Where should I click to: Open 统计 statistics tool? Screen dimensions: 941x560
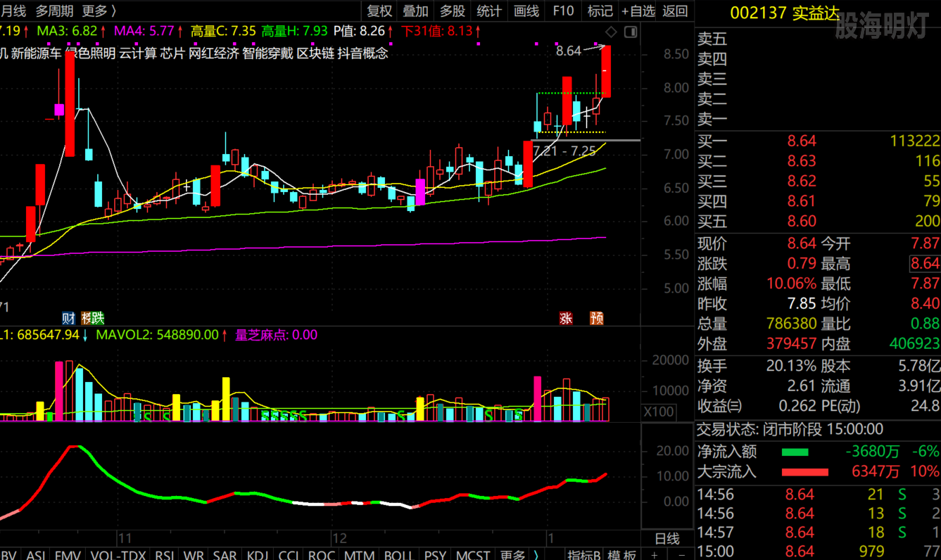click(x=489, y=11)
